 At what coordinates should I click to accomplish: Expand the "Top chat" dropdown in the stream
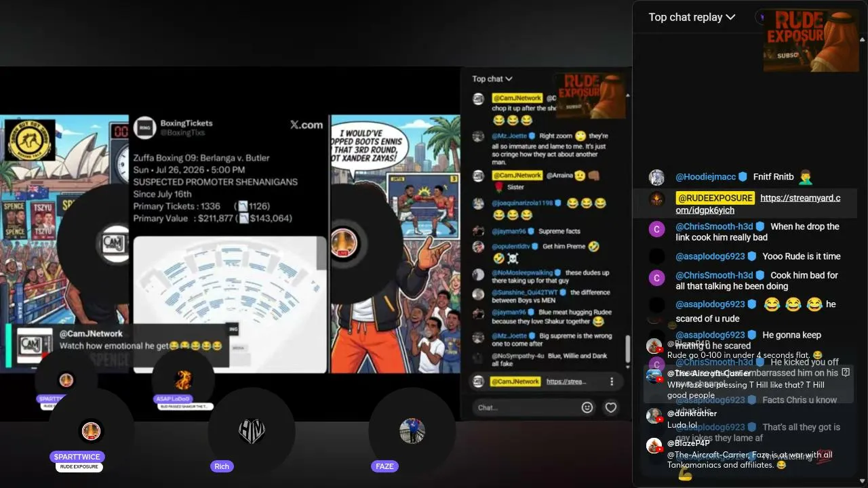coord(492,79)
